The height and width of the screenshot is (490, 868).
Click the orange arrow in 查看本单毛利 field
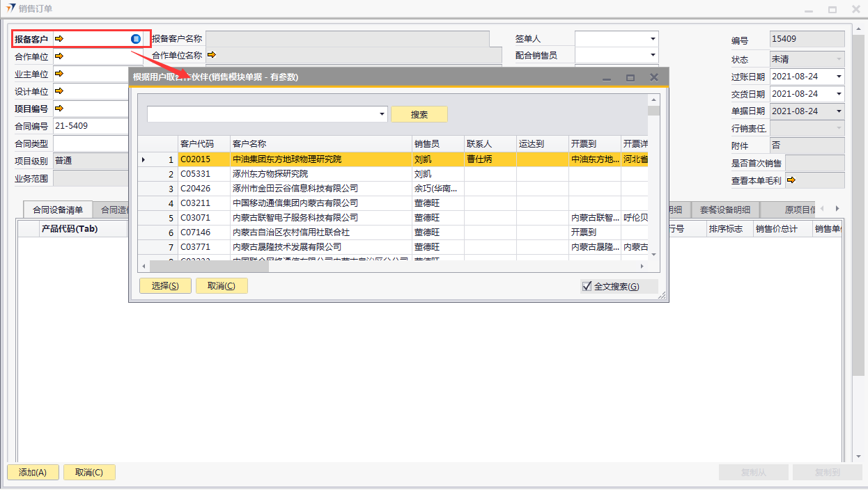791,180
